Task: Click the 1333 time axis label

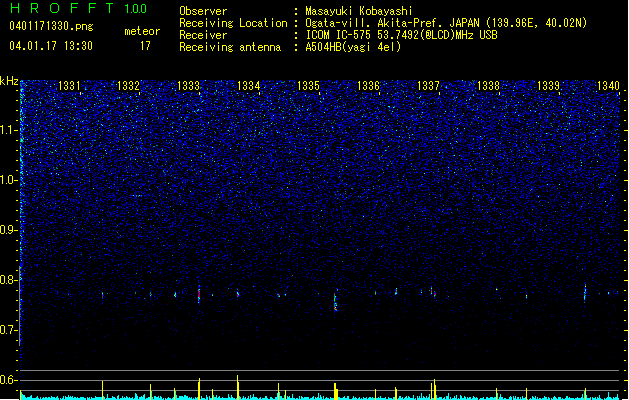Action: pyautogui.click(x=188, y=85)
